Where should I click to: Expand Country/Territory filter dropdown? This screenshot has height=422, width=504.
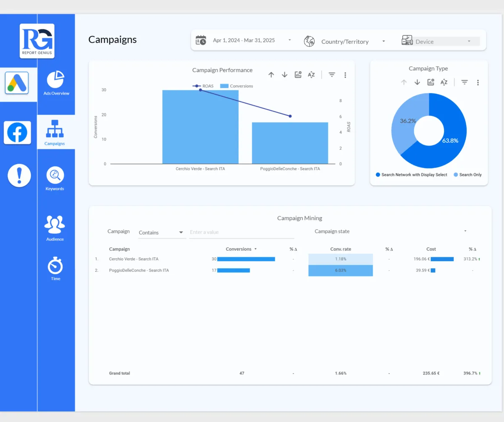[383, 41]
